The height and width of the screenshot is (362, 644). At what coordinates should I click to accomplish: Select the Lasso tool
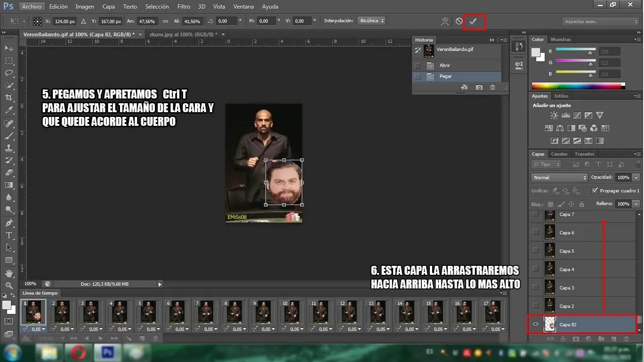(x=9, y=73)
